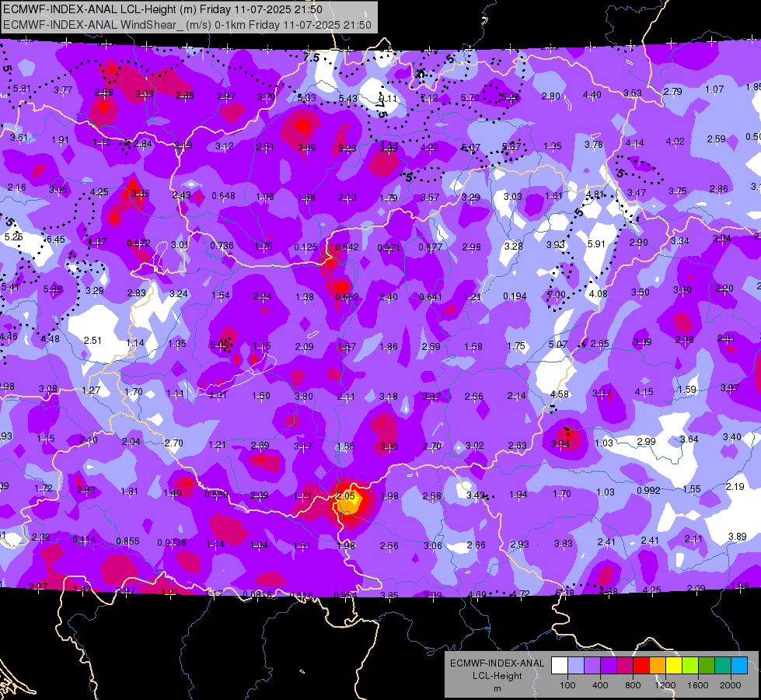Image resolution: width=761 pixels, height=700 pixels.
Task: Click the wind shear value 5.43
Action: click(x=348, y=99)
